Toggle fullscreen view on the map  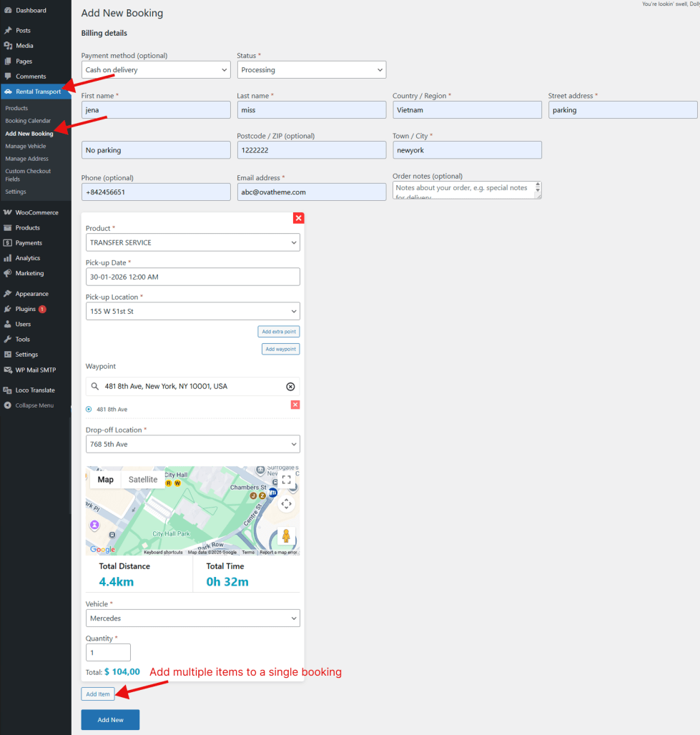pos(286,480)
